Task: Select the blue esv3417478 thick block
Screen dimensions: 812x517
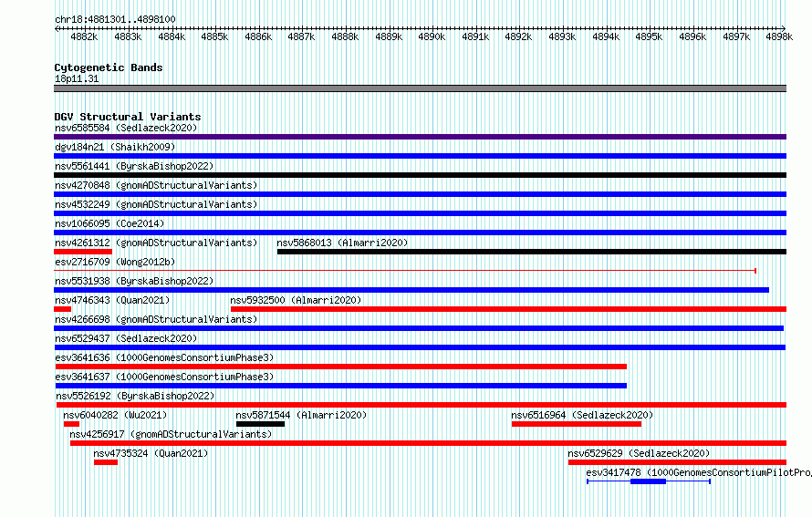Action: pyautogui.click(x=648, y=481)
